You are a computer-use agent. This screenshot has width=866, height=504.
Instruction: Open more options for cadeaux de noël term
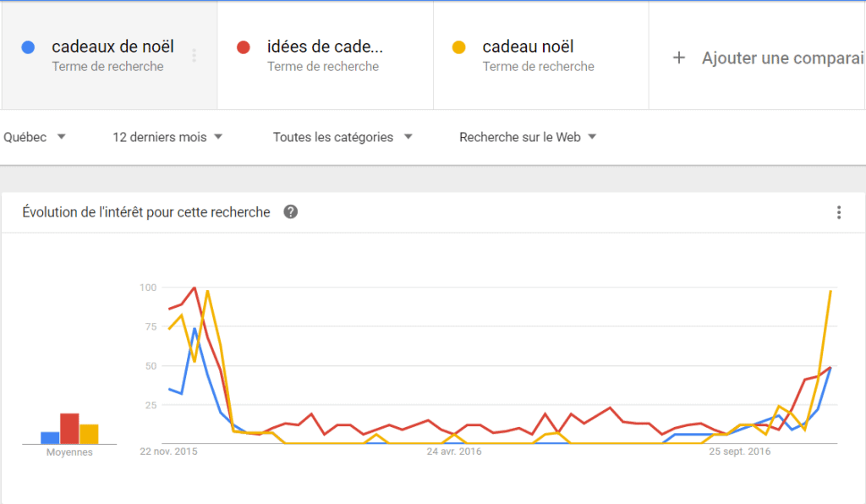[x=194, y=56]
